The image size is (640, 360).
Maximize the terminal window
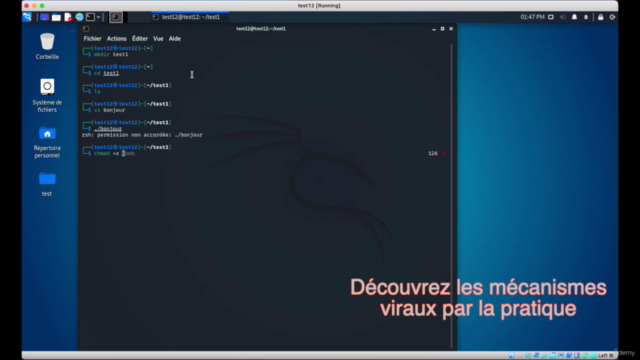pos(442,29)
